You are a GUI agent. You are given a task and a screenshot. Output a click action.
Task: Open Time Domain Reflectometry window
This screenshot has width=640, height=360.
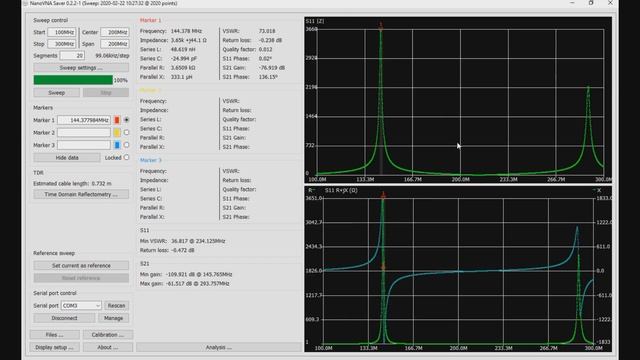pyautogui.click(x=81, y=194)
